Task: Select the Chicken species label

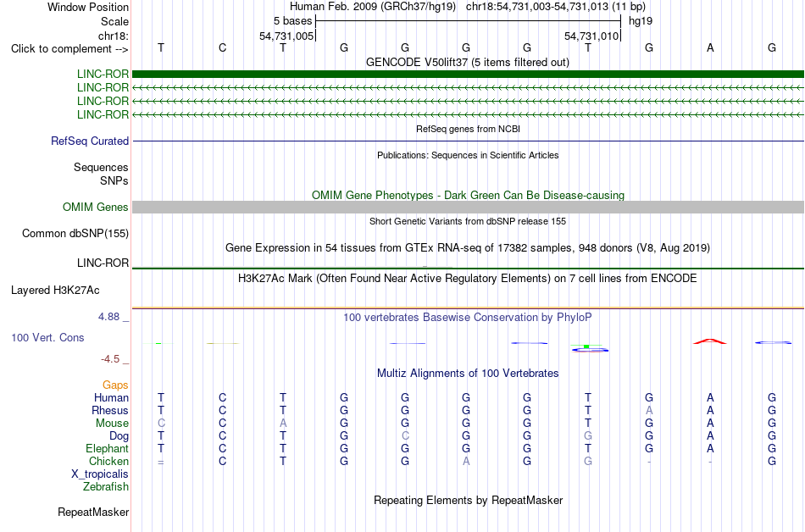Action: 108,461
